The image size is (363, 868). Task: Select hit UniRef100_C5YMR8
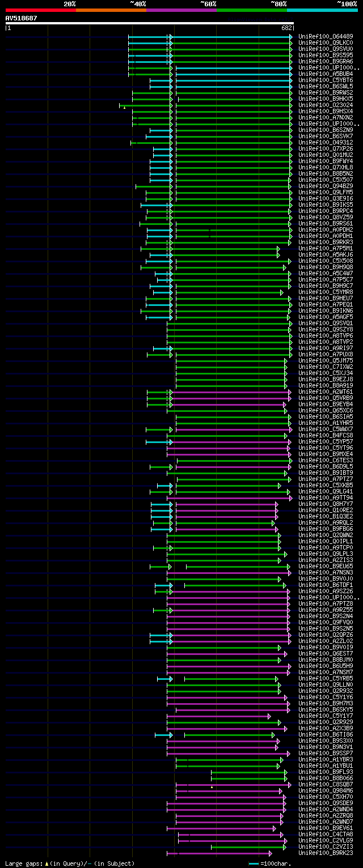point(326,292)
